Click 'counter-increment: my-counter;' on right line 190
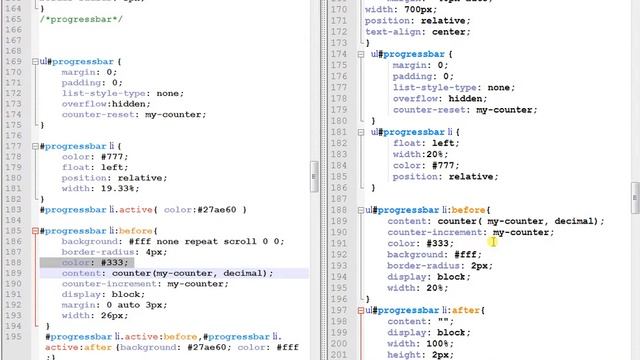The height and width of the screenshot is (360, 640). pyautogui.click(x=471, y=232)
